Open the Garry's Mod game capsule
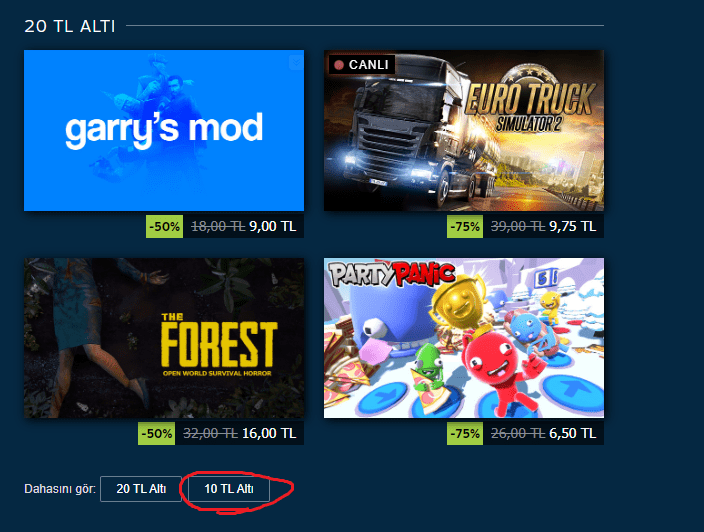The width and height of the screenshot is (704, 532). click(x=164, y=130)
